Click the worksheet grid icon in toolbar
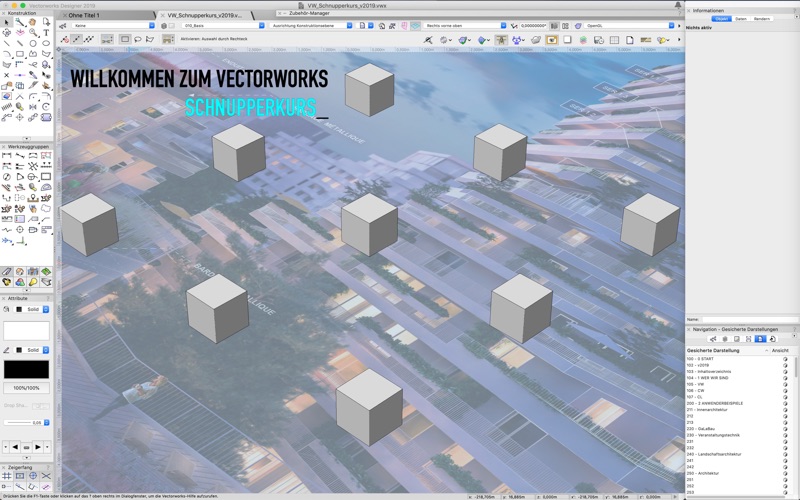The height and width of the screenshot is (500, 800). coord(614,40)
